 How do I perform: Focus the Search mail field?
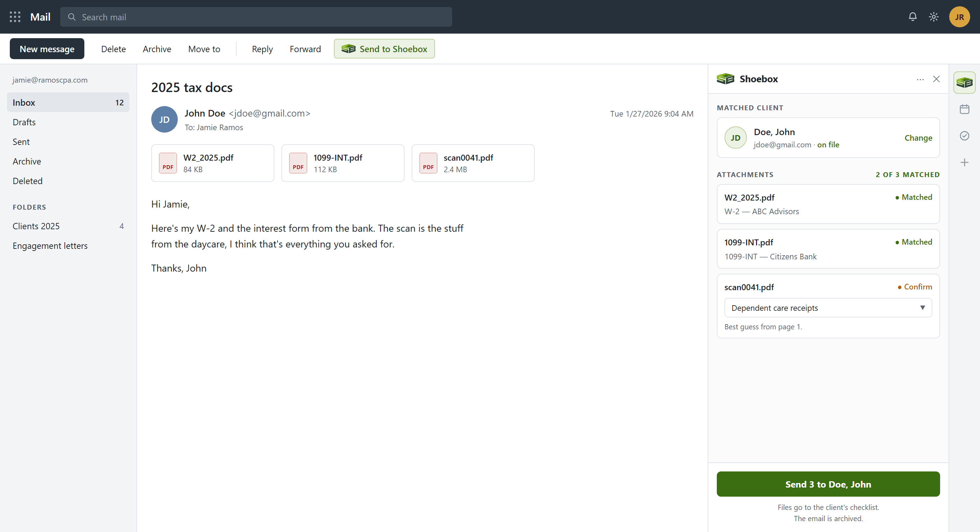click(256, 17)
